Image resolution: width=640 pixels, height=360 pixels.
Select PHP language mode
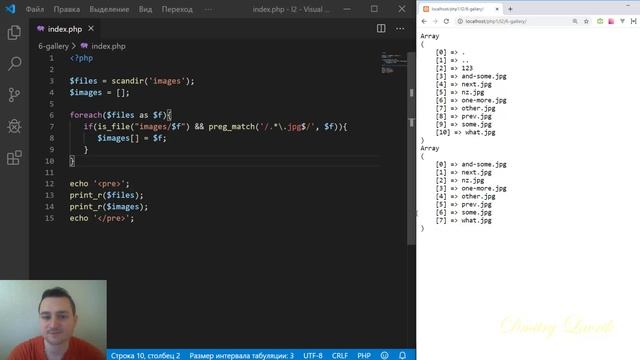point(364,356)
